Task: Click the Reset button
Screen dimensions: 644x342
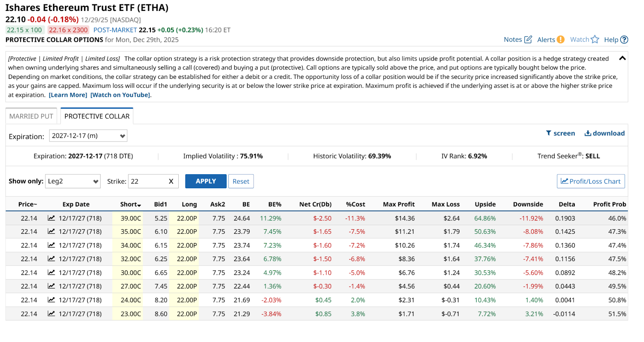Action: [241, 181]
